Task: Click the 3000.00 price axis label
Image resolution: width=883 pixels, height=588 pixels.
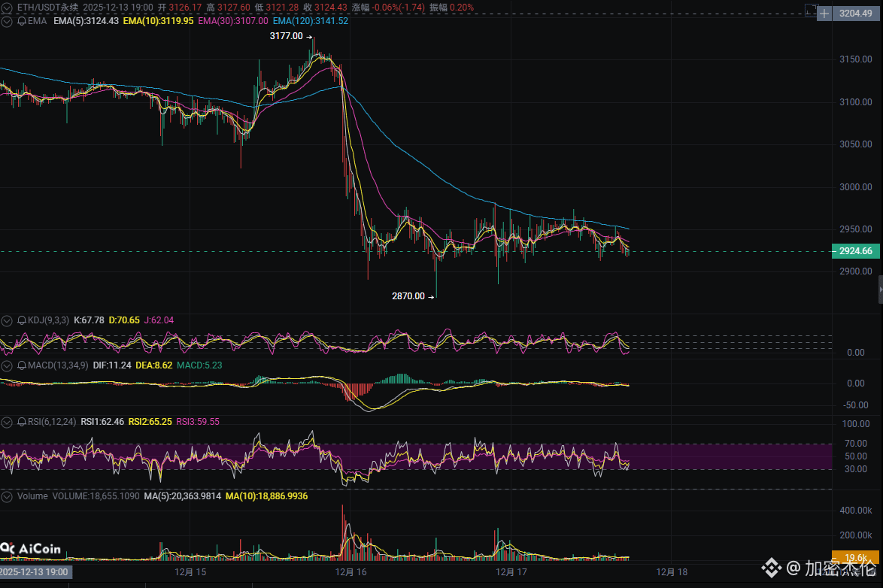Action: 855,187
